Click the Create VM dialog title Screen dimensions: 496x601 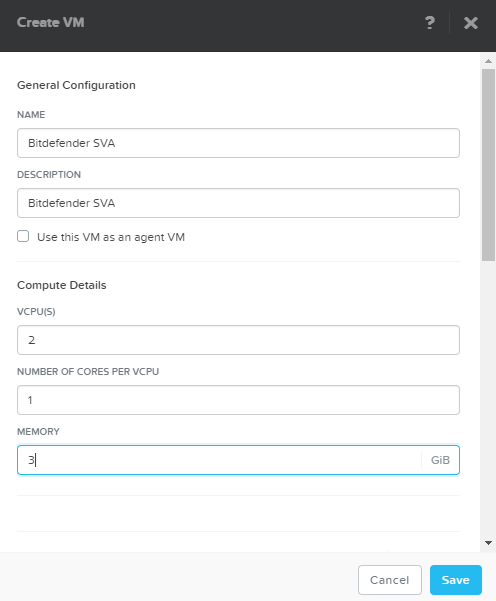(x=51, y=22)
